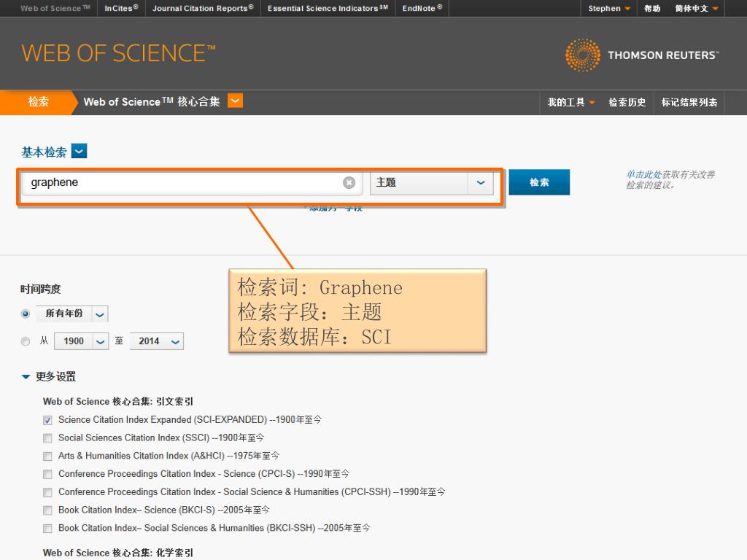Select the orange 检索 tab
747x560 pixels.
pyautogui.click(x=38, y=102)
